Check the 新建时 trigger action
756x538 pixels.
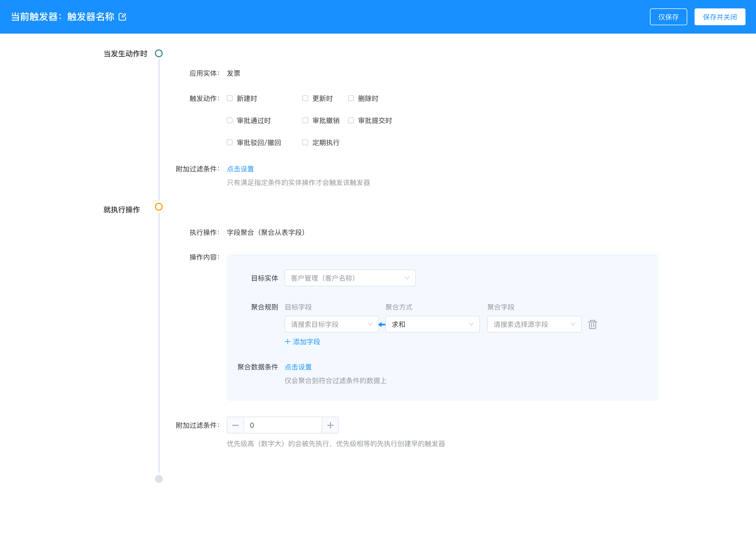pos(230,98)
